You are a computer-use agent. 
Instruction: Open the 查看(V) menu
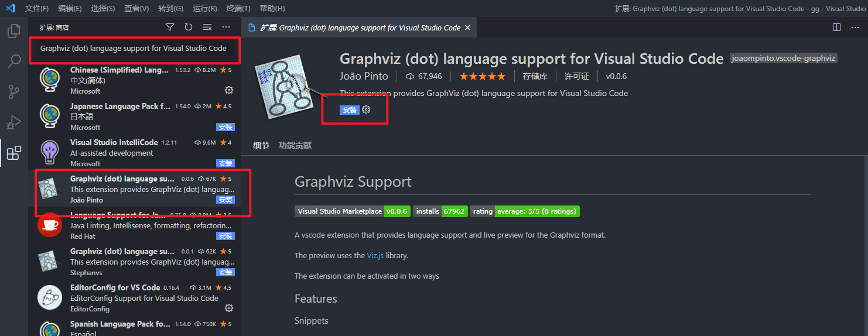point(136,8)
